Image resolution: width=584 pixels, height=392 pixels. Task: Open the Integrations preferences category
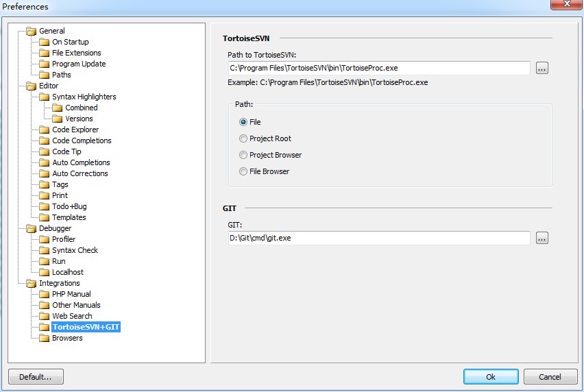(x=59, y=283)
